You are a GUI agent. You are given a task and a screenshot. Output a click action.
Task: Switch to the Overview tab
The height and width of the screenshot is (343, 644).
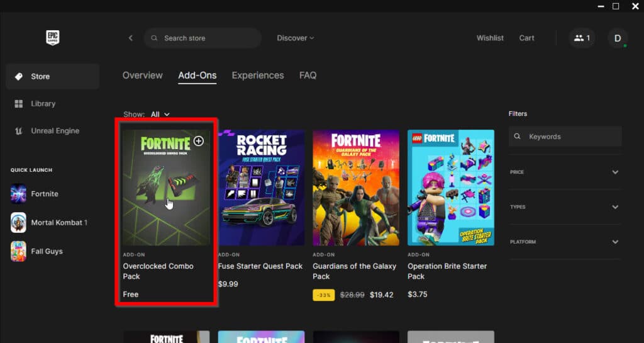142,76
